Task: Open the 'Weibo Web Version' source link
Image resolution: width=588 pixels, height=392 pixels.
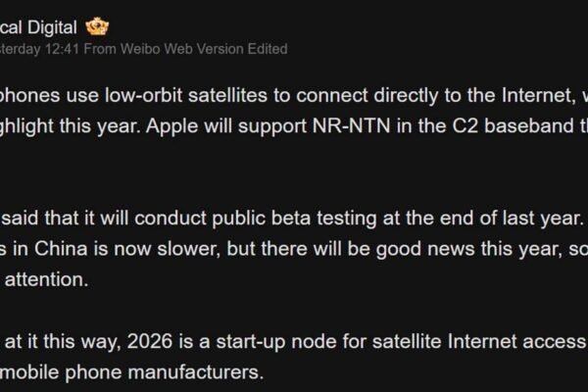Action: tap(184, 48)
